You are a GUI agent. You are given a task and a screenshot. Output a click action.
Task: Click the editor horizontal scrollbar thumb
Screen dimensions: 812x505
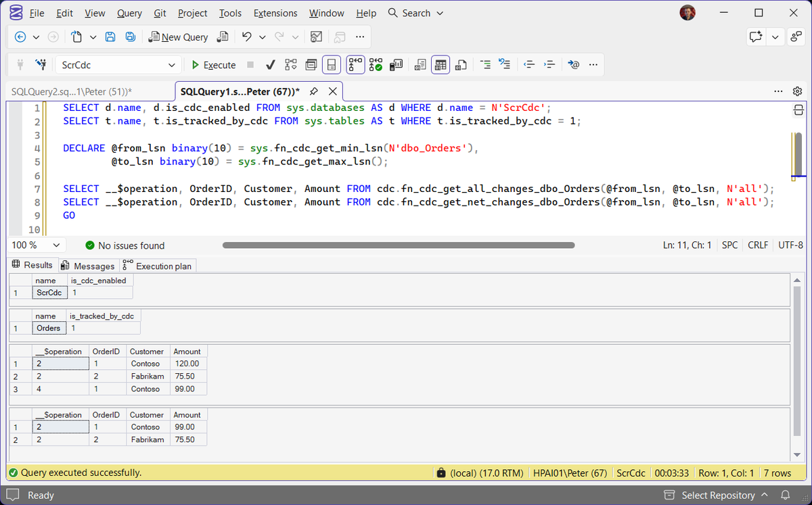click(x=398, y=245)
